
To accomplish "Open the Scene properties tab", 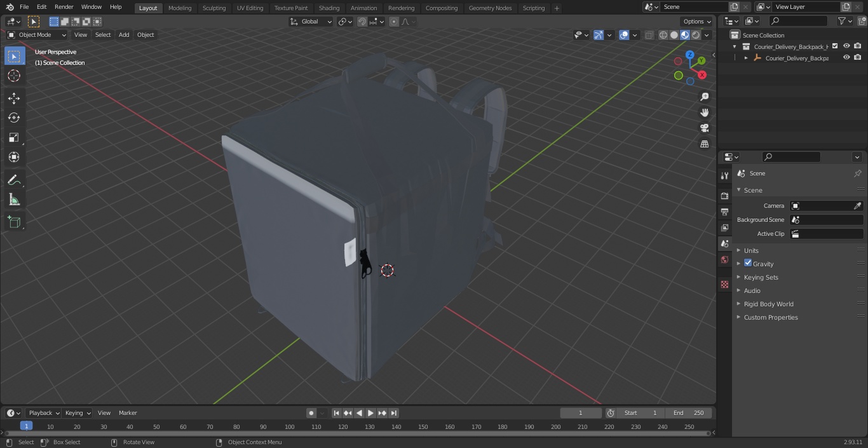I will [x=724, y=243].
